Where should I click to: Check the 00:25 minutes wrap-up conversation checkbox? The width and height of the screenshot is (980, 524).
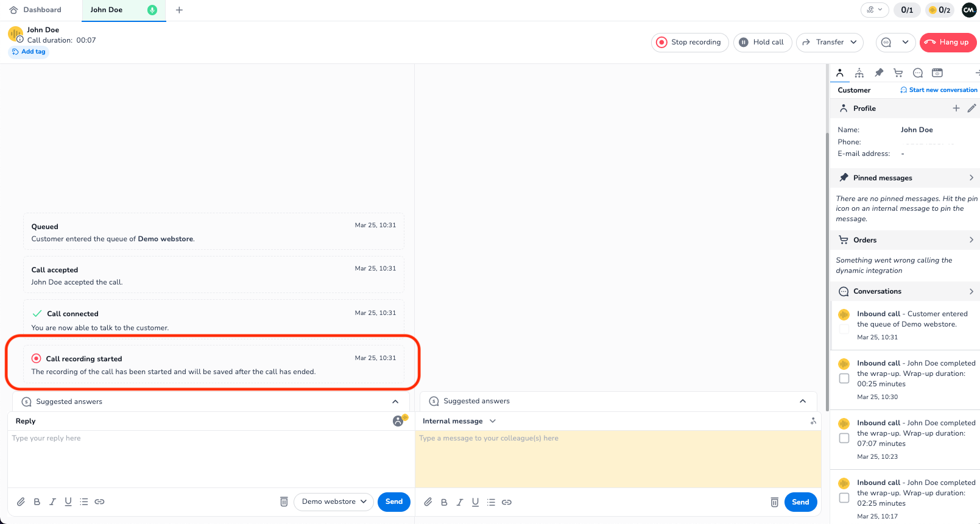[844, 378]
